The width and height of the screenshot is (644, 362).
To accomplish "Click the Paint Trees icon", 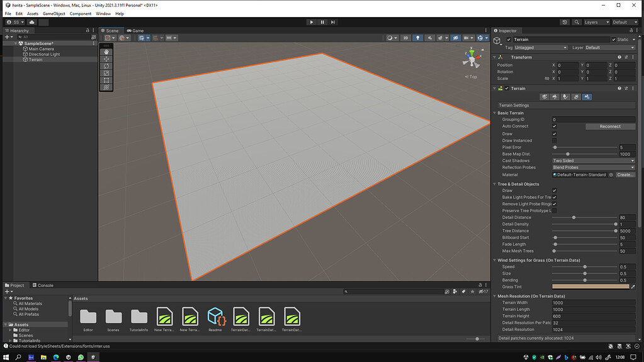I will click(565, 97).
